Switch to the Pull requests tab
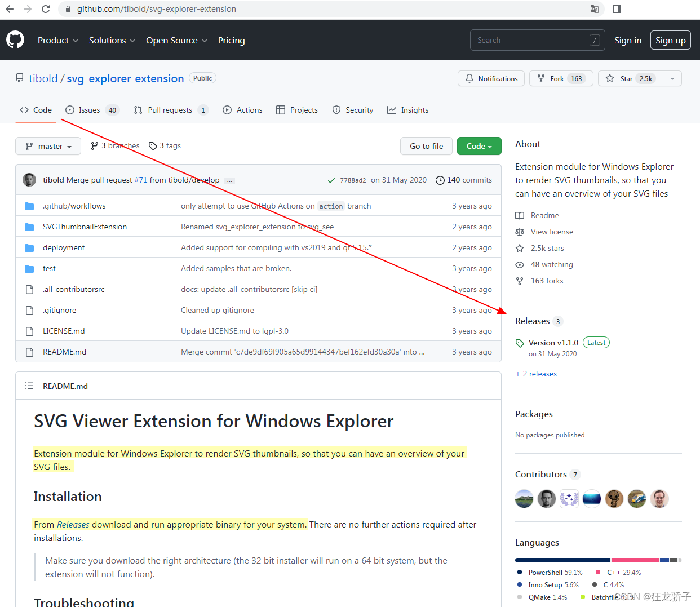The image size is (700, 607). tap(171, 110)
